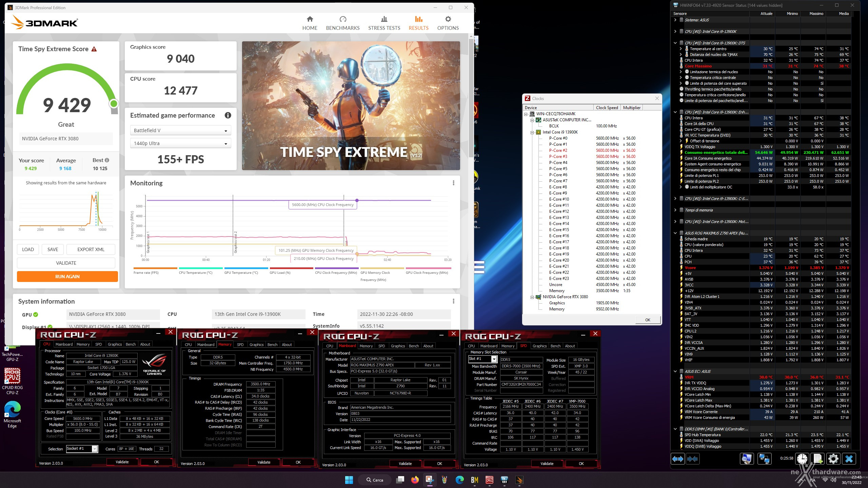
Task: Click the Frame rate (FPS) legend color bar
Action: click(155, 268)
